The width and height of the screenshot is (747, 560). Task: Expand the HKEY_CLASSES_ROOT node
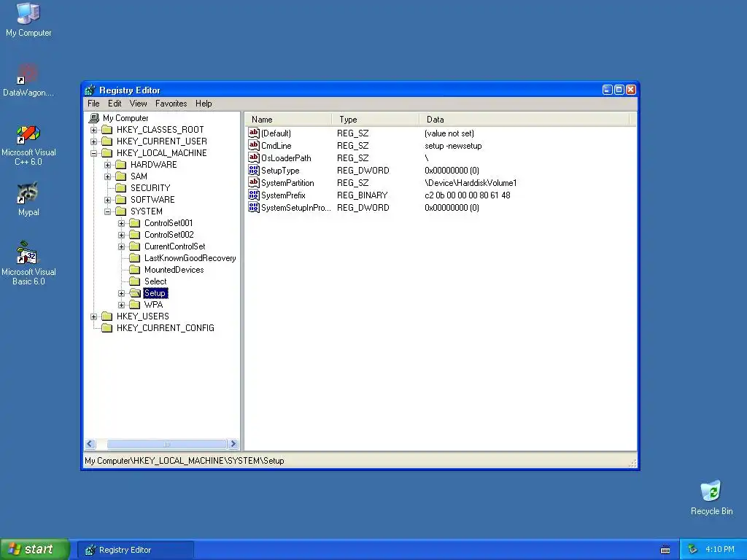tap(94, 130)
